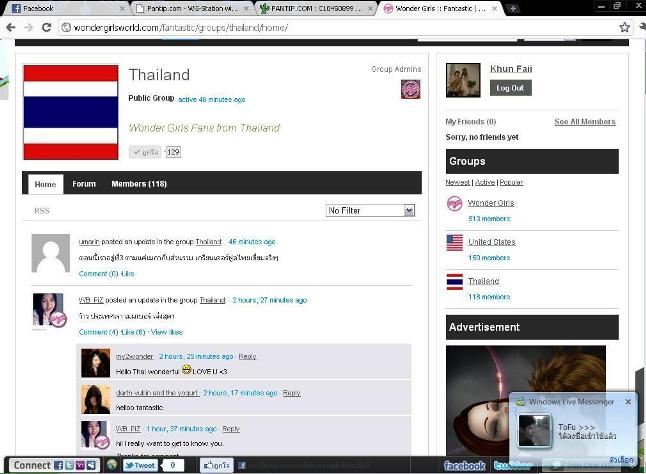Image resolution: width=646 pixels, height=474 pixels.
Task: Click darth vubin's avatar in comments
Action: pos(96,399)
